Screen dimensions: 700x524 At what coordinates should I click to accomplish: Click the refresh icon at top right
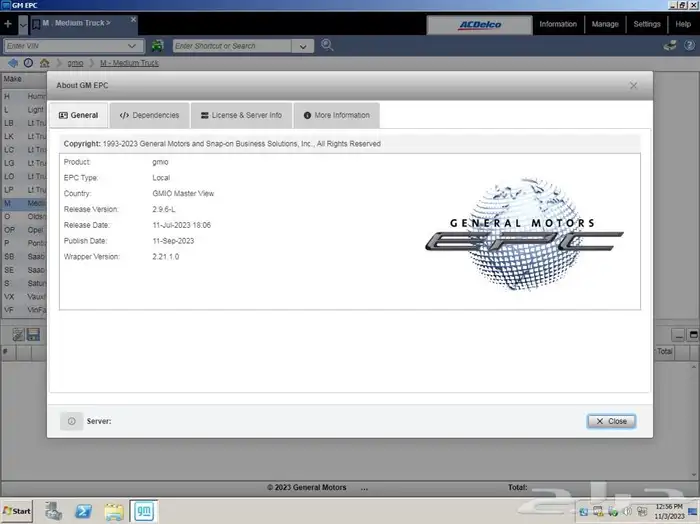[671, 45]
